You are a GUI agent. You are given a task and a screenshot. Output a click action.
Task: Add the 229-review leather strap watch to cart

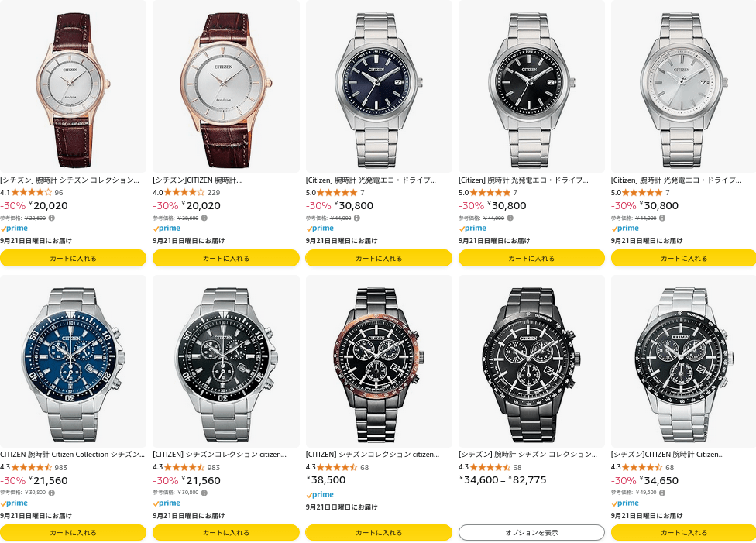[225, 258]
